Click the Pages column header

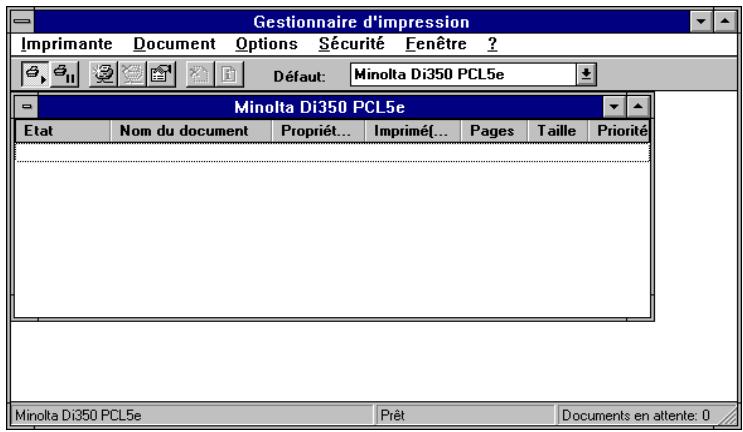click(x=494, y=131)
